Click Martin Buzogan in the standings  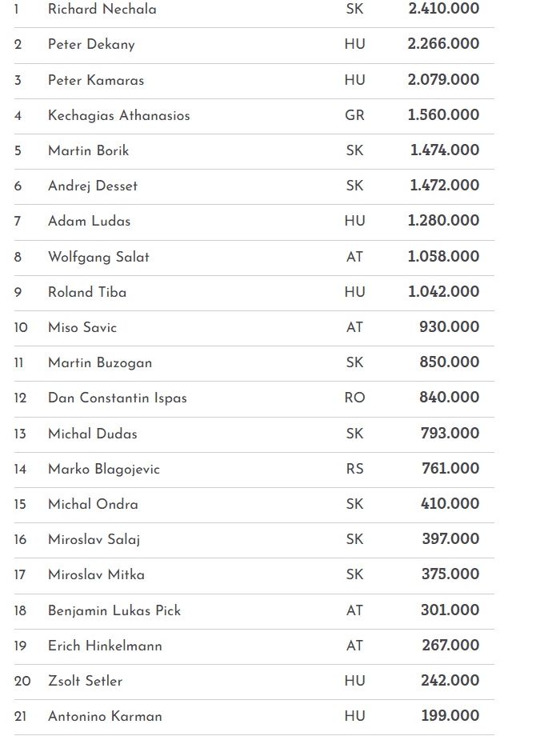tap(100, 362)
